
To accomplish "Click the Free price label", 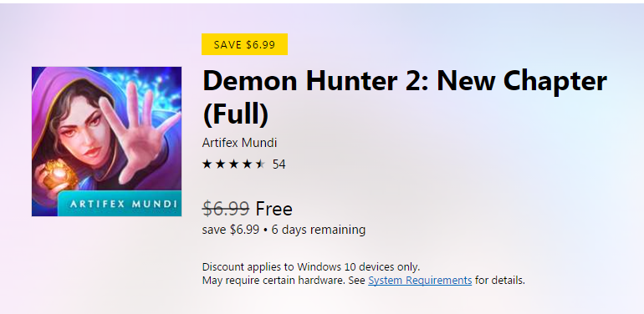I will (x=274, y=209).
